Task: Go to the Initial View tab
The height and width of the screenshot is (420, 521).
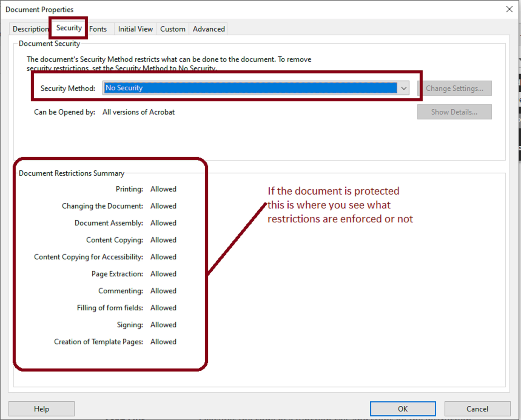Action: [135, 29]
